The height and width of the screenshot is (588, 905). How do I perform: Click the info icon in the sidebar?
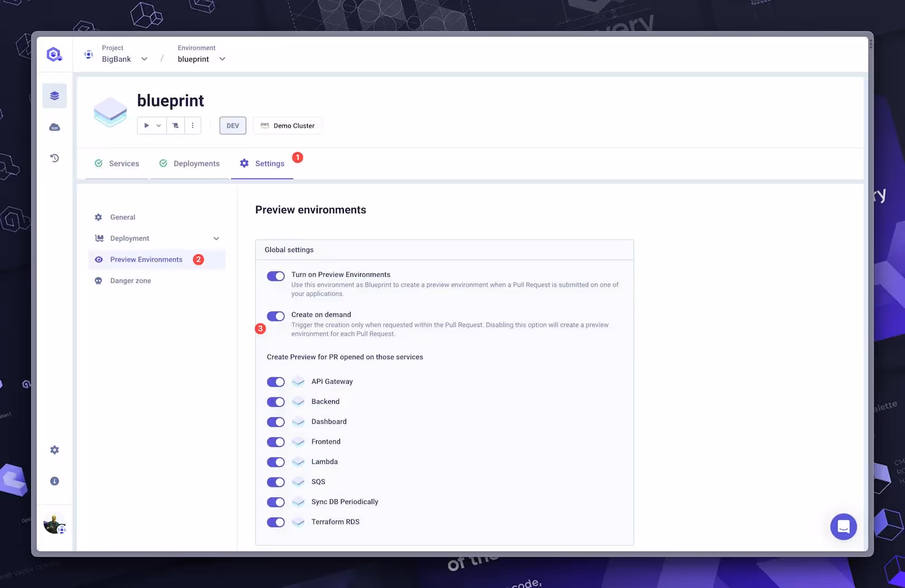click(x=54, y=481)
